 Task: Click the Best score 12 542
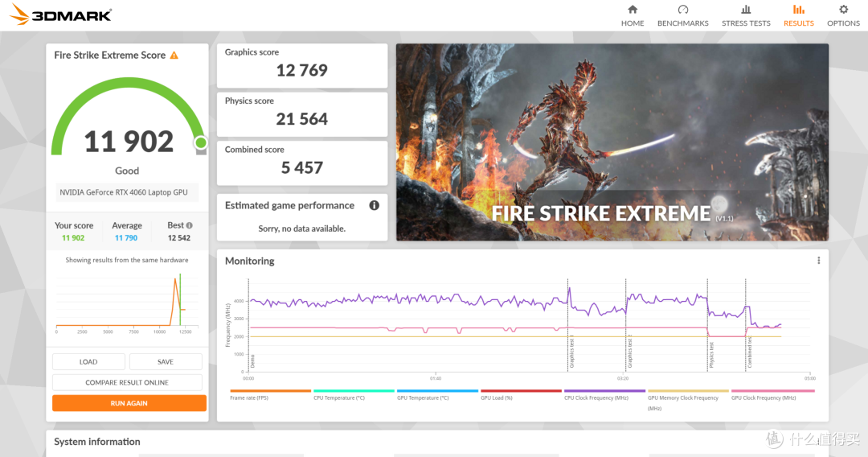pos(178,237)
